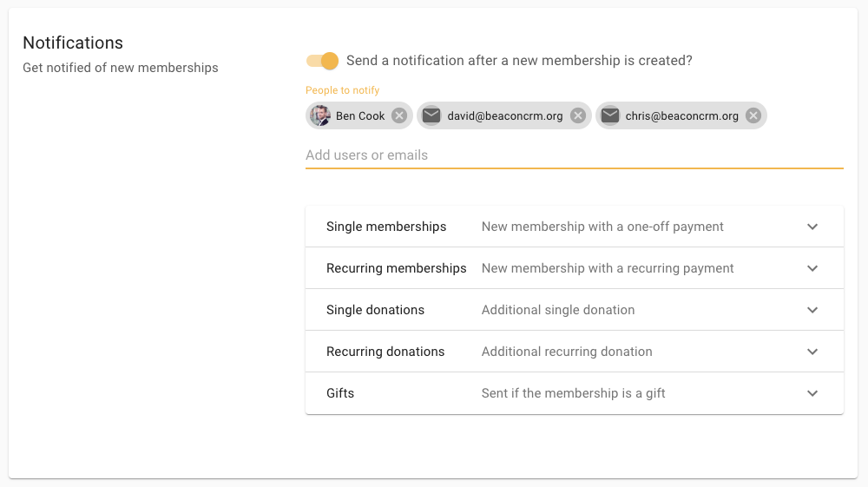Open the Recurring memberships panel title
868x487 pixels.
tap(397, 268)
